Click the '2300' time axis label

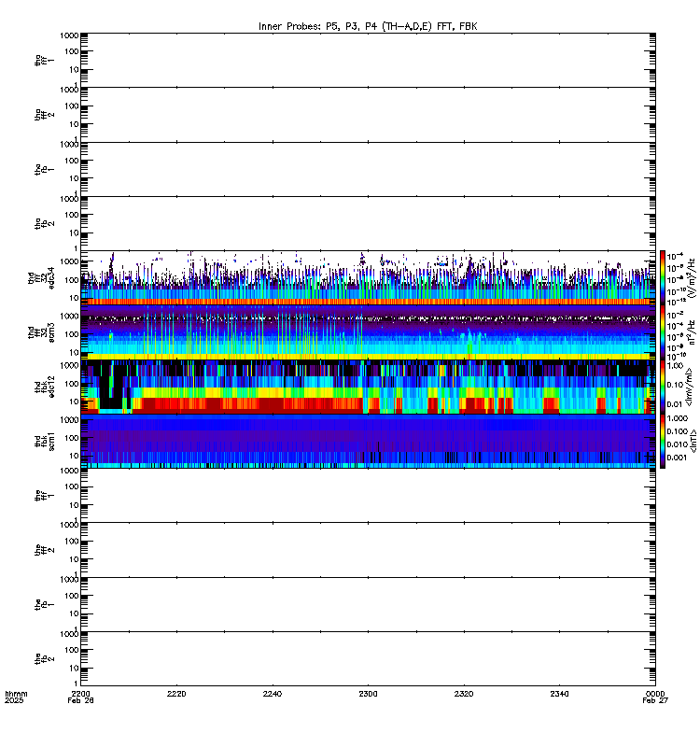point(368,694)
